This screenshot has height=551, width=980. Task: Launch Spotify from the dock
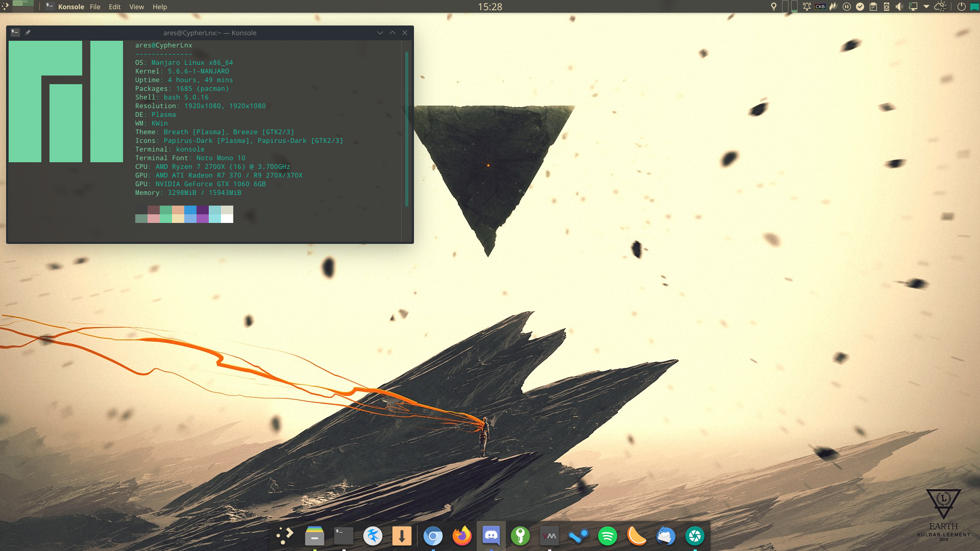coord(607,536)
